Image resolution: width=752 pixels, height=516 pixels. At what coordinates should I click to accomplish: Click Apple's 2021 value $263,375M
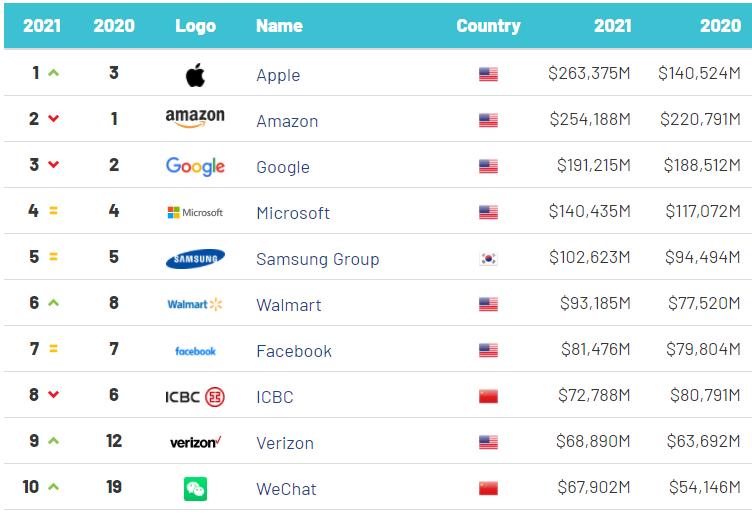pos(589,73)
